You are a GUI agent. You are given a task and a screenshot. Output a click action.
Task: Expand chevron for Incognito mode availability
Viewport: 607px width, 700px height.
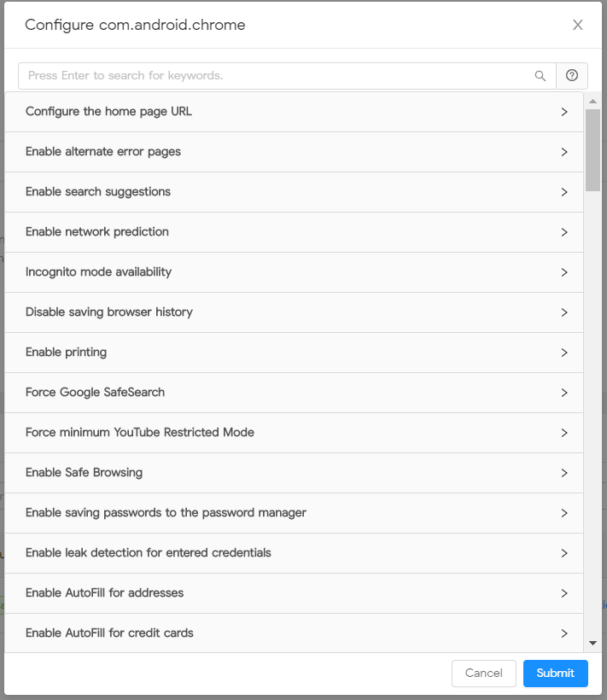pyautogui.click(x=564, y=272)
